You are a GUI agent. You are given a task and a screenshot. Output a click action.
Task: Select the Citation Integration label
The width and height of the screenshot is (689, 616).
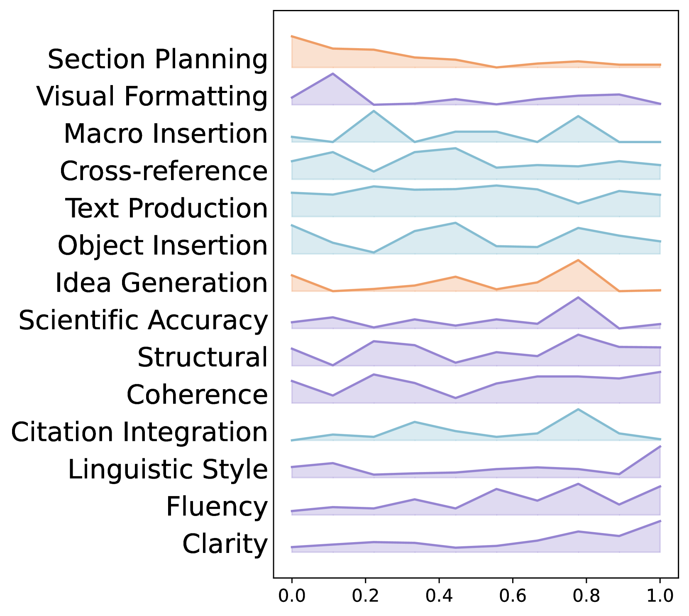pos(139,432)
